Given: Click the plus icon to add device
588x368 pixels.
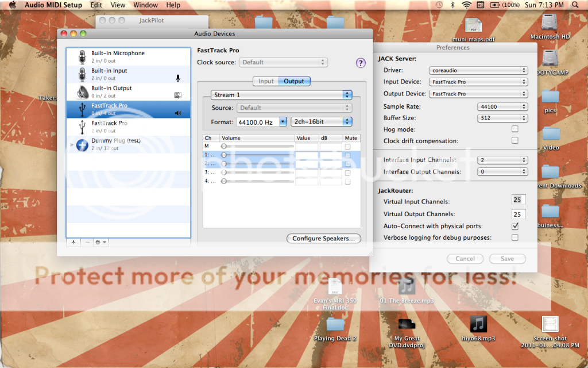Looking at the screenshot, I should (73, 242).
